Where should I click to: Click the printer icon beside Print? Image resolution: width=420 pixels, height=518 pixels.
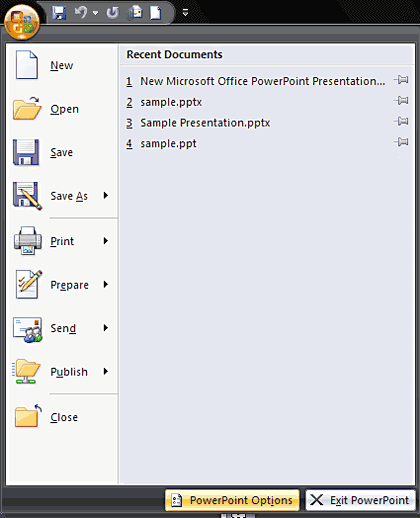pos(28,241)
